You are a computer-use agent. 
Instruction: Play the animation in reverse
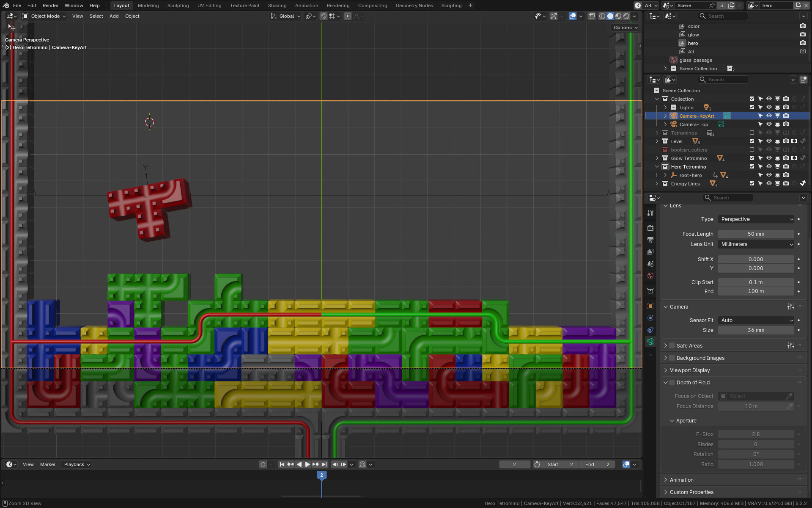tap(299, 464)
